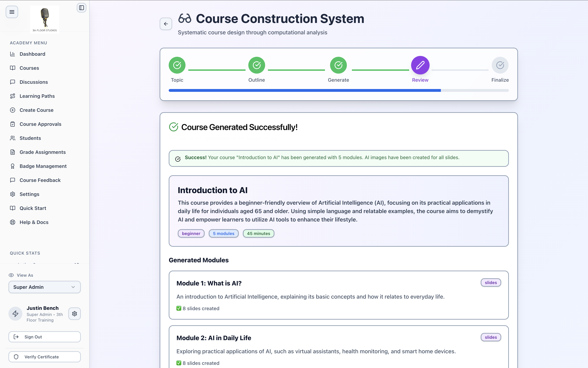588x368 pixels.
Task: Click the slides badge on Module 2
Action: point(491,337)
